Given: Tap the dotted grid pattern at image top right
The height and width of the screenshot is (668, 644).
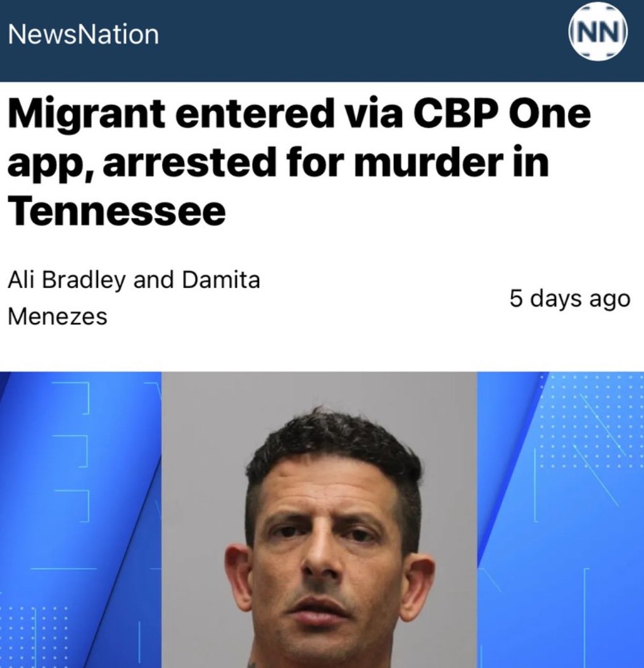Looking at the screenshot, I should [x=592, y=422].
